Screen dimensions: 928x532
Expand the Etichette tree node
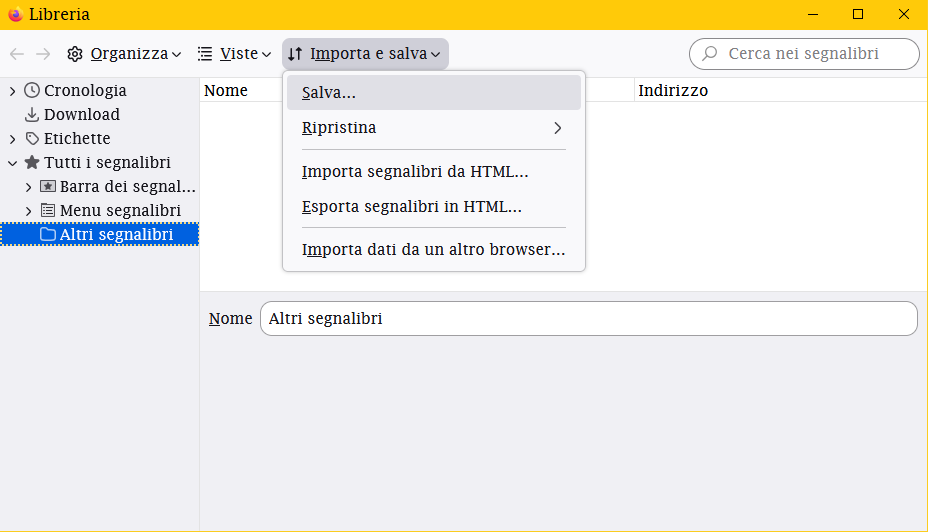click(12, 138)
